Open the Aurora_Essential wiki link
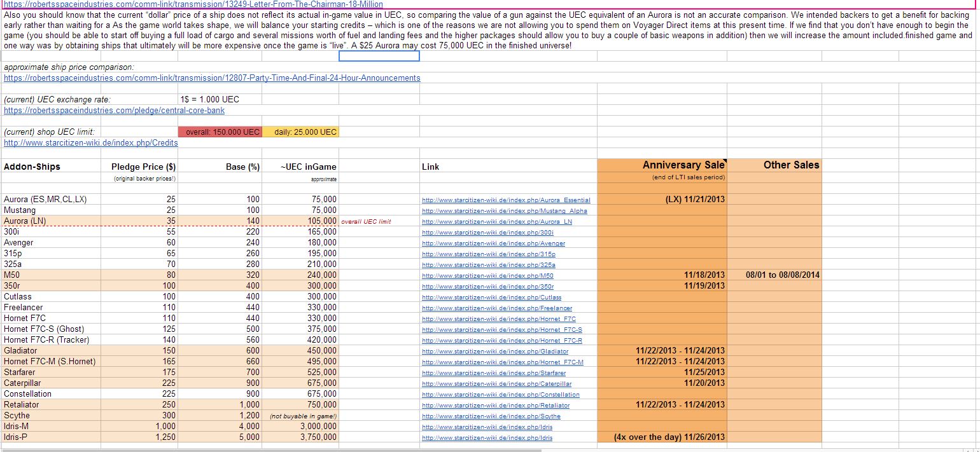980x452 pixels. (x=506, y=200)
